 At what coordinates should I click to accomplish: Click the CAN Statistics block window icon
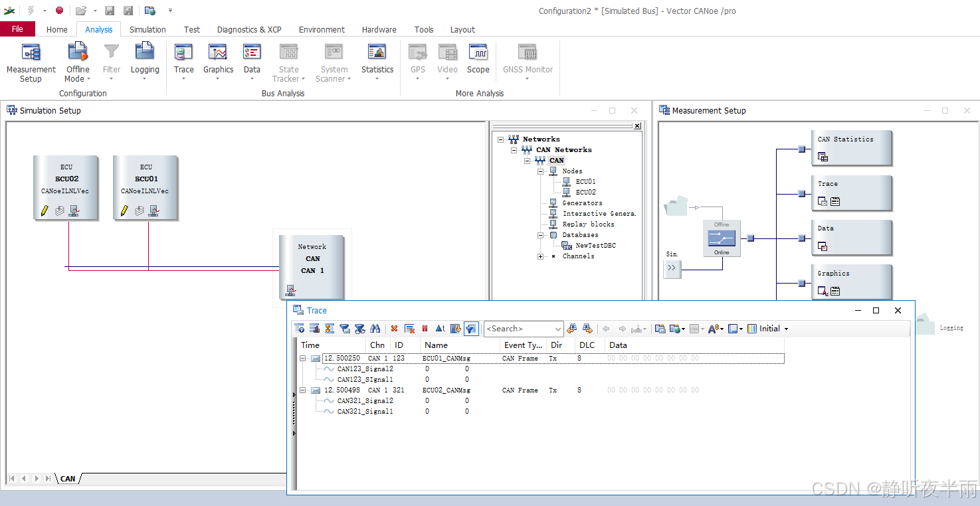coord(823,157)
